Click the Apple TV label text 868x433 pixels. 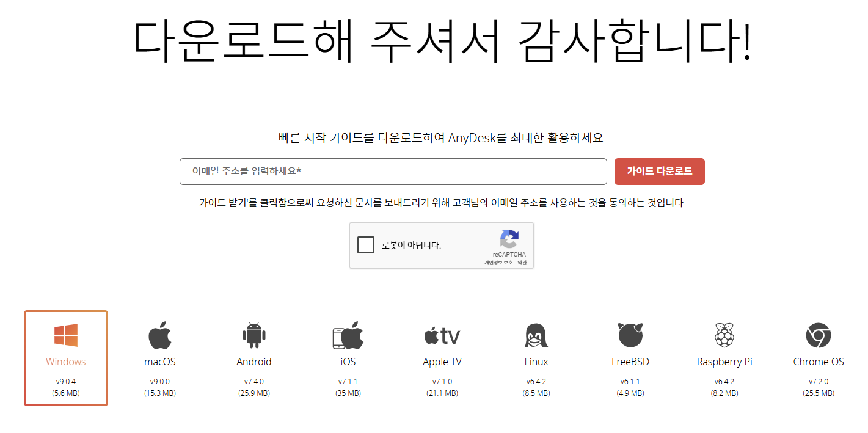pos(442,362)
